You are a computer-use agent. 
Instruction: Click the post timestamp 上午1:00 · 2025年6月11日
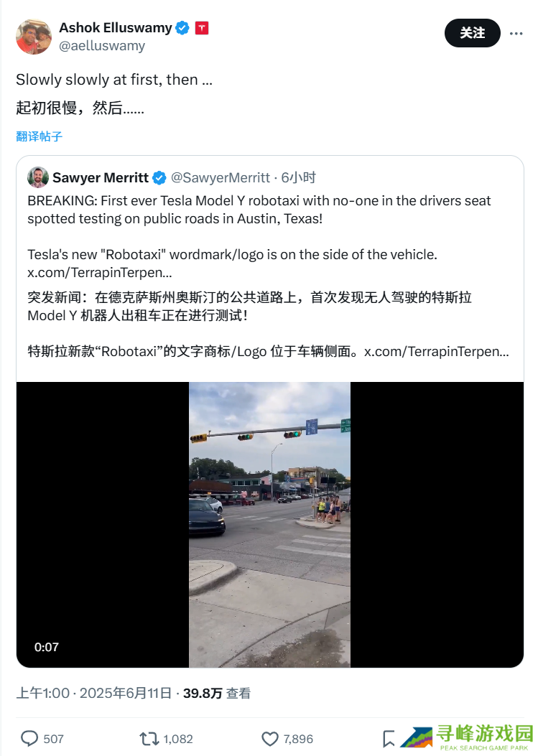coord(94,694)
